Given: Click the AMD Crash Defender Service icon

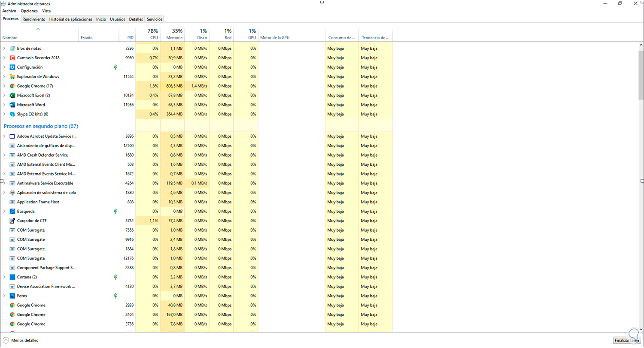Looking at the screenshot, I should coord(12,155).
